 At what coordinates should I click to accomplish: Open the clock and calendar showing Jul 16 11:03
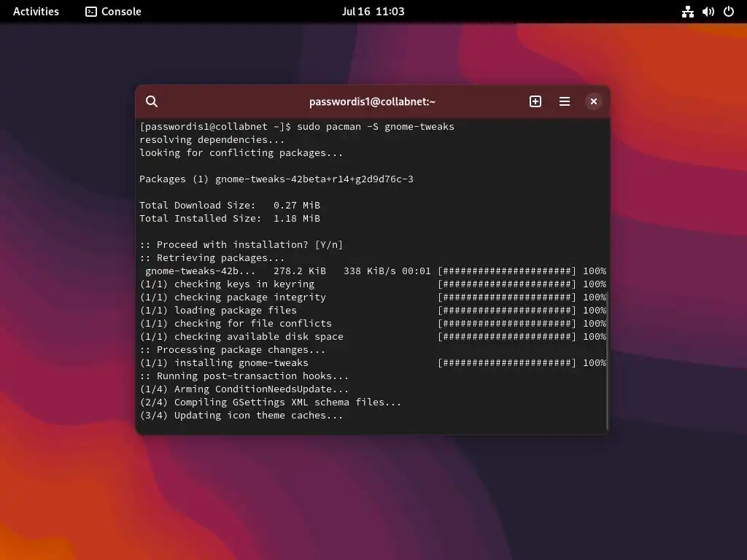pos(373,12)
